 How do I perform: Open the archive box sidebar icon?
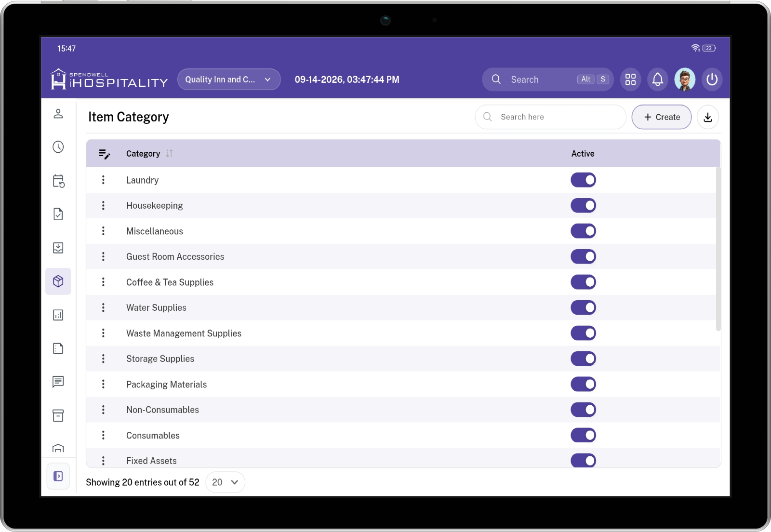(58, 415)
